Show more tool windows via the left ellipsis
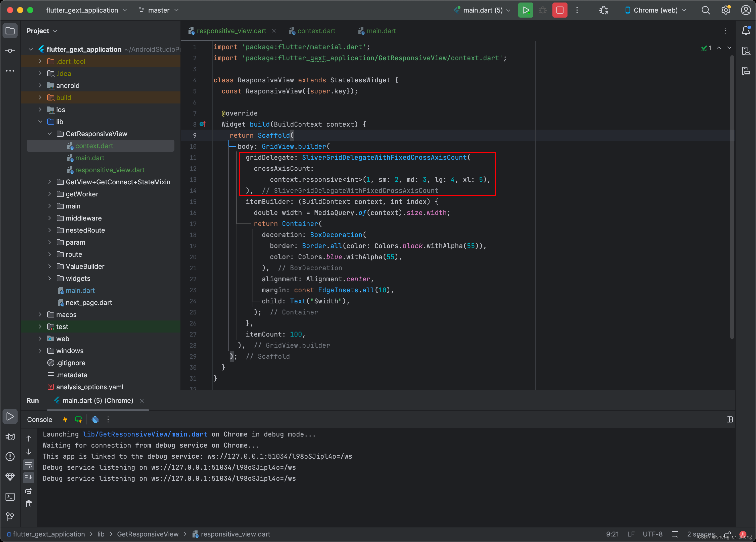The height and width of the screenshot is (542, 756). coord(10,71)
